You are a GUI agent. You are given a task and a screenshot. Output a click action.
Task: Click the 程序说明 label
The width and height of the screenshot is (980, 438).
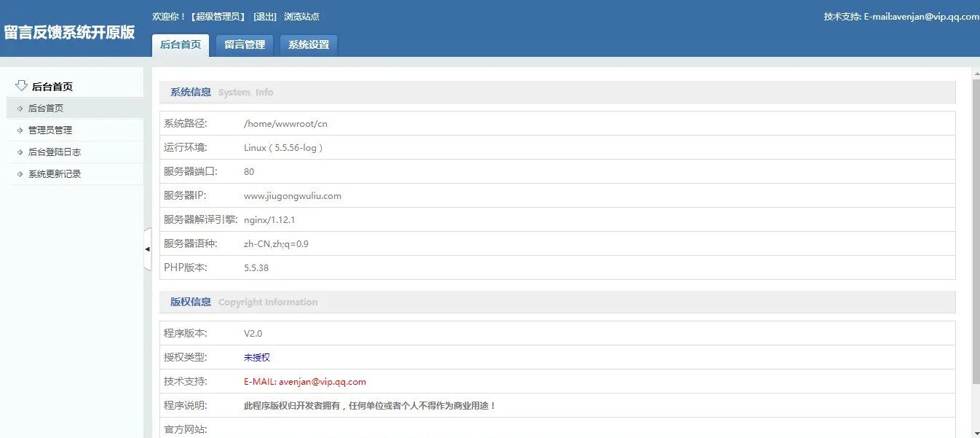[186, 406]
